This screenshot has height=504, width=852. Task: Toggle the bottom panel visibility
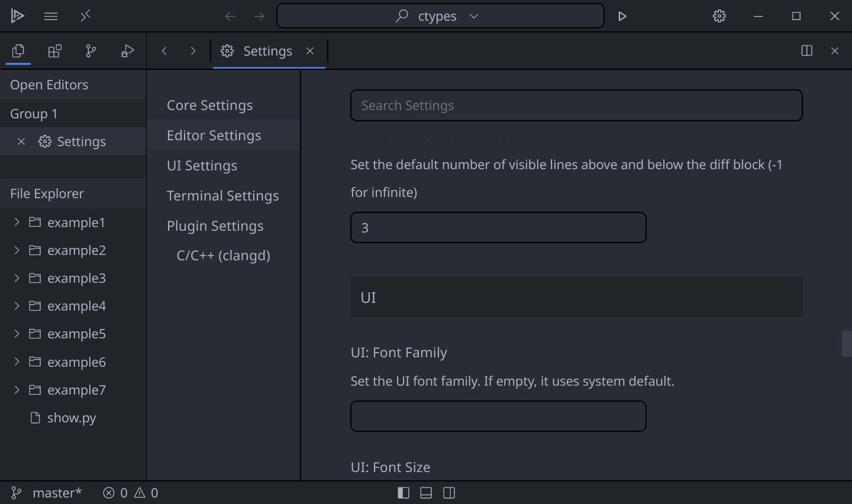click(426, 493)
